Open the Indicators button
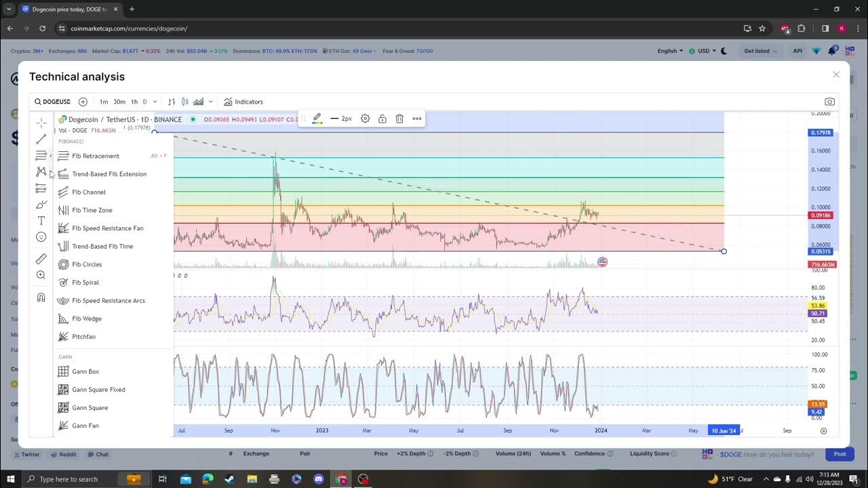The image size is (868, 488). (x=243, y=102)
